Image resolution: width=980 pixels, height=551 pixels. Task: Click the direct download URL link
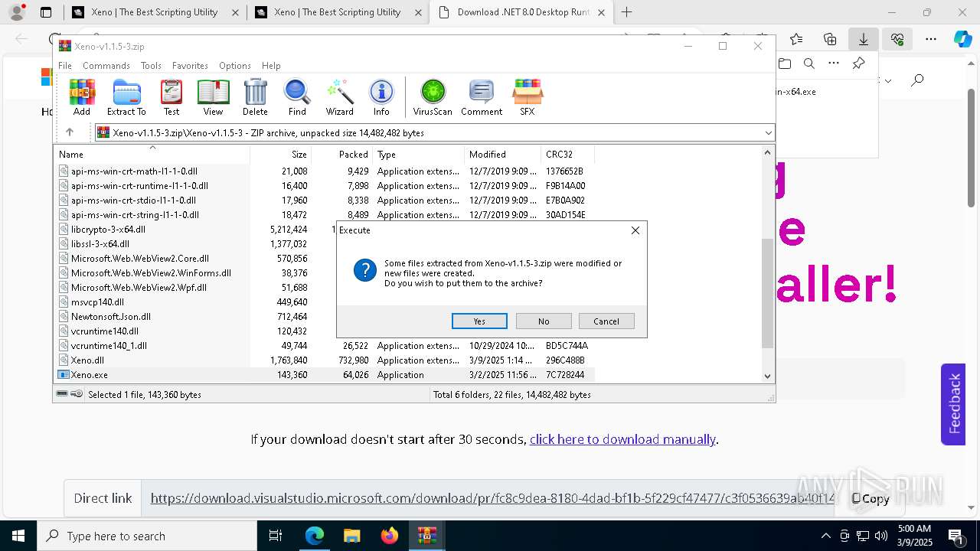(x=492, y=498)
